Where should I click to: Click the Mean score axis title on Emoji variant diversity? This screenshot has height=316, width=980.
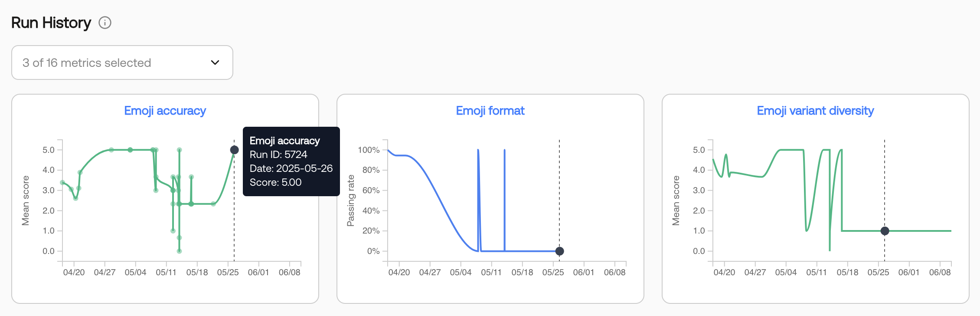[676, 201]
